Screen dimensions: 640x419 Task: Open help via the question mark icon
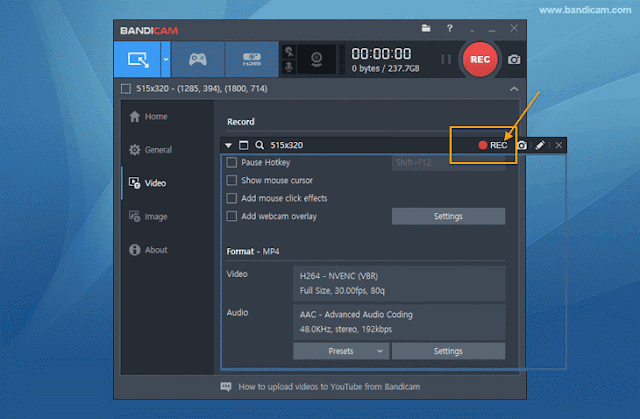point(450,28)
